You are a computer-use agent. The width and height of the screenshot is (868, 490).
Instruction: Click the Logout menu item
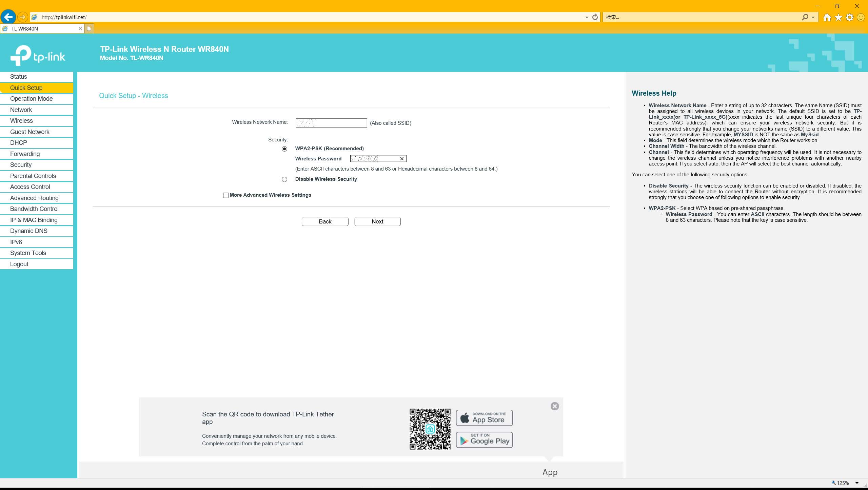tap(37, 264)
